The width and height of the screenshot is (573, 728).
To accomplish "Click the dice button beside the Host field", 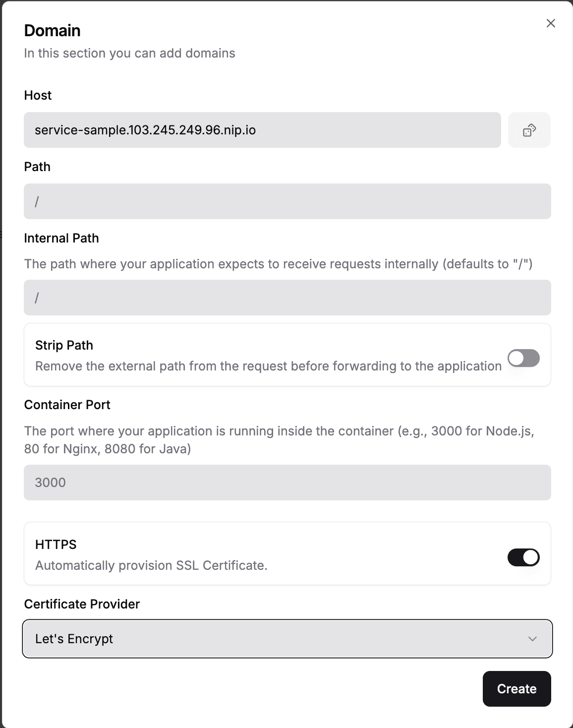I will (x=529, y=130).
